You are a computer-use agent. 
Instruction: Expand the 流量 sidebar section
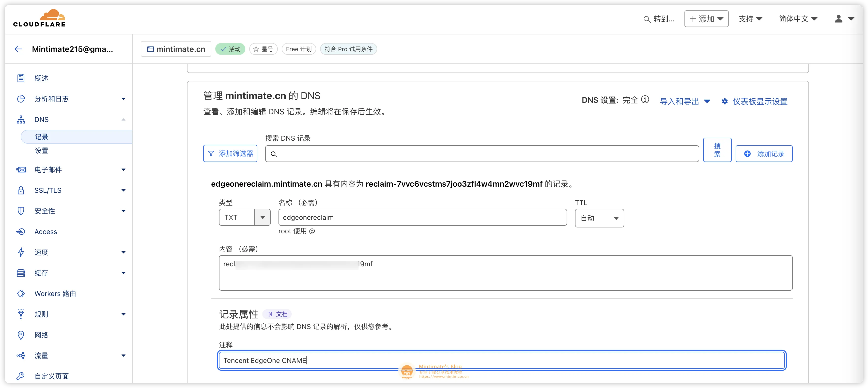[x=123, y=356]
